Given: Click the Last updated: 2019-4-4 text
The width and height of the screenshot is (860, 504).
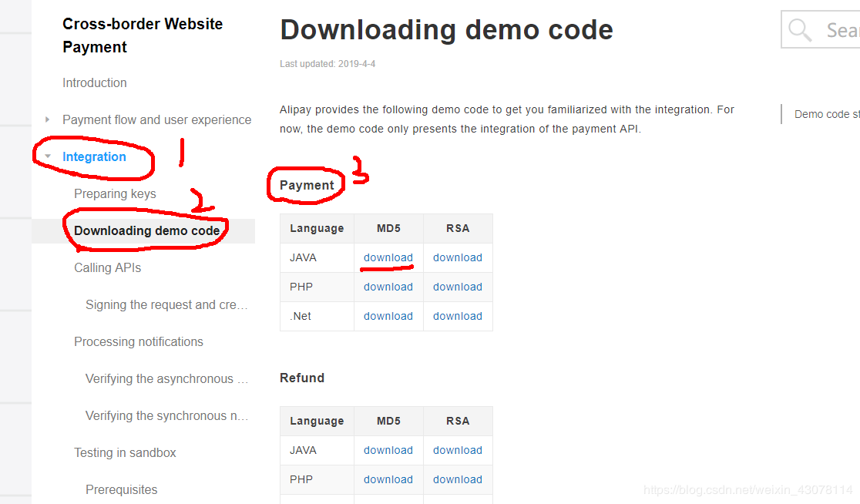Looking at the screenshot, I should [x=328, y=64].
